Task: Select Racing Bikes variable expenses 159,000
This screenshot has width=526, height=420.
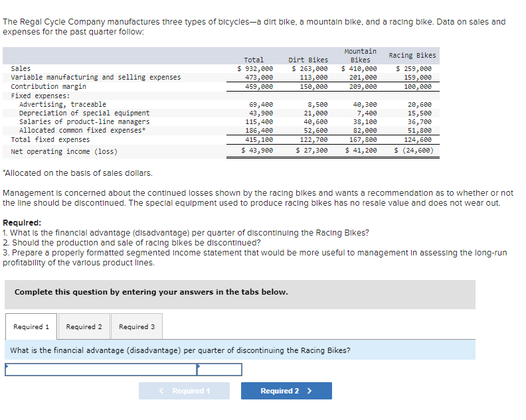Action: pyautogui.click(x=418, y=78)
